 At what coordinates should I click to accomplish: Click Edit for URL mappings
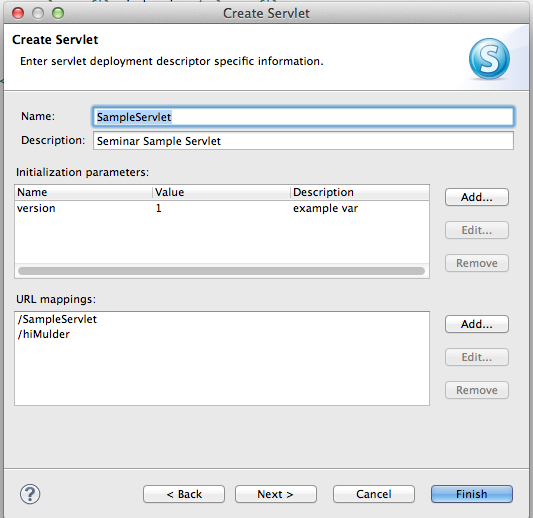pyautogui.click(x=477, y=357)
